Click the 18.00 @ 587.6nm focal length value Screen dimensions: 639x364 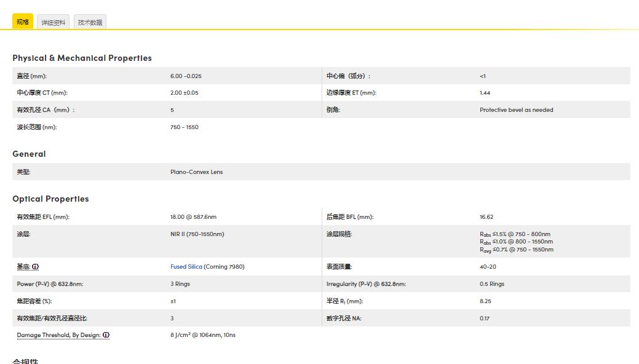(193, 217)
